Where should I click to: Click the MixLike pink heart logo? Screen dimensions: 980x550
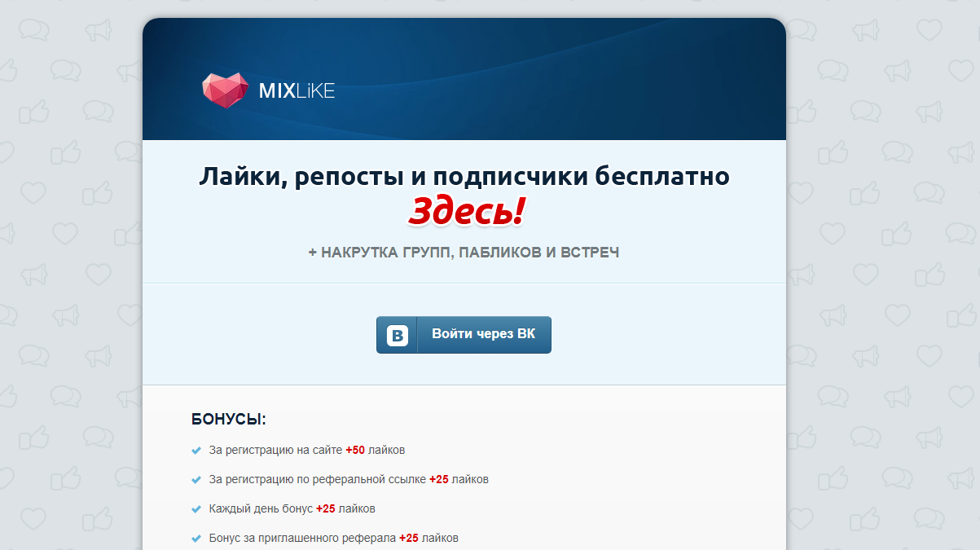[225, 90]
